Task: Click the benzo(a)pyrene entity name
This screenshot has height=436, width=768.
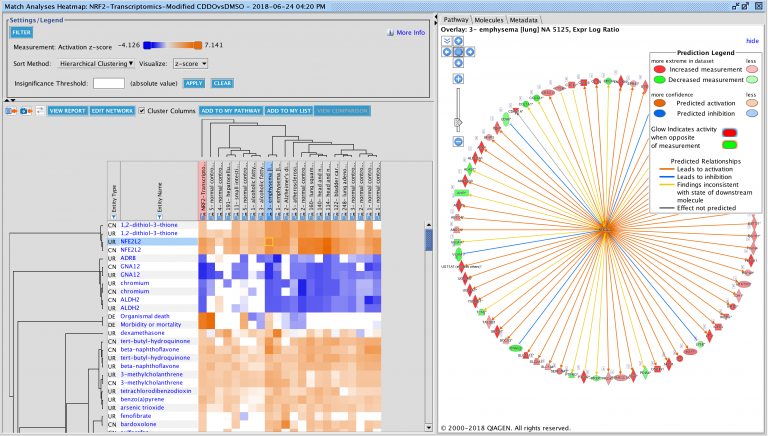Action: point(142,399)
